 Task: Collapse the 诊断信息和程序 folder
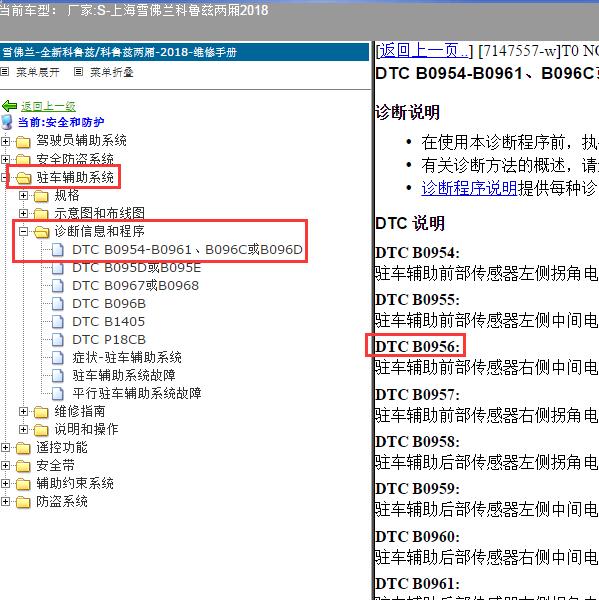[x=23, y=231]
